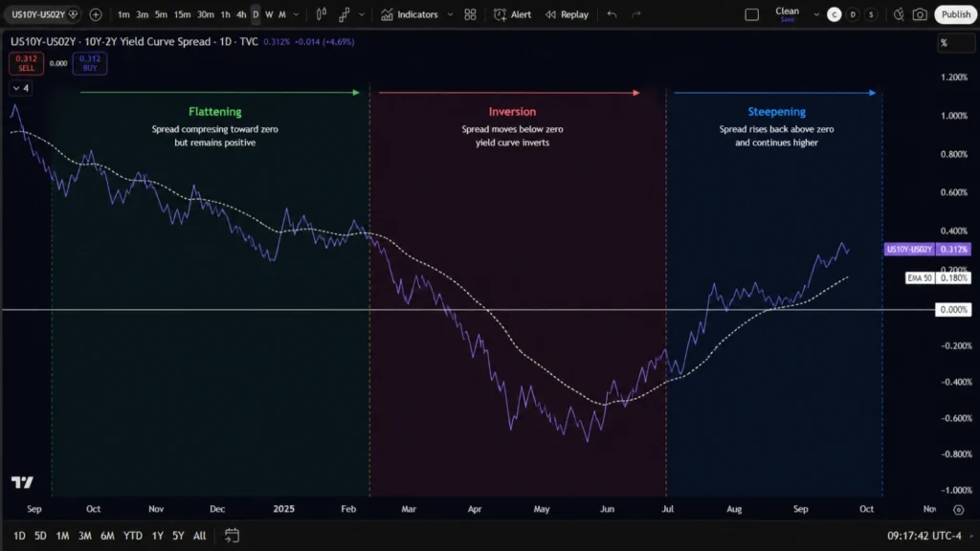The width and height of the screenshot is (980, 551).
Task: Click the TradingView logo in chart corner
Action: tap(23, 482)
